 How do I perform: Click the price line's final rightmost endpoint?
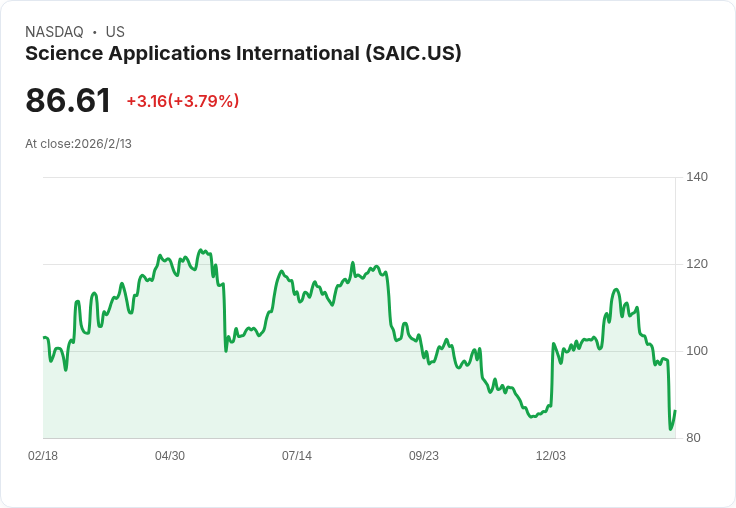tap(675, 412)
